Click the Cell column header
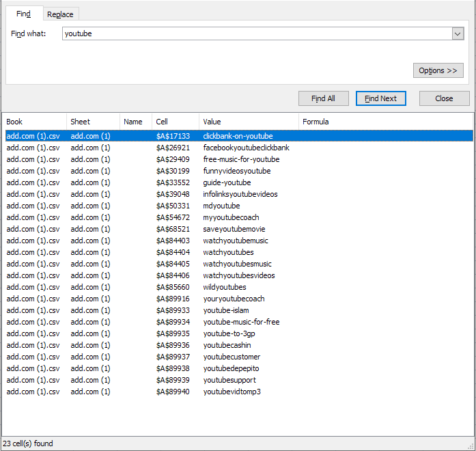 [x=176, y=122]
